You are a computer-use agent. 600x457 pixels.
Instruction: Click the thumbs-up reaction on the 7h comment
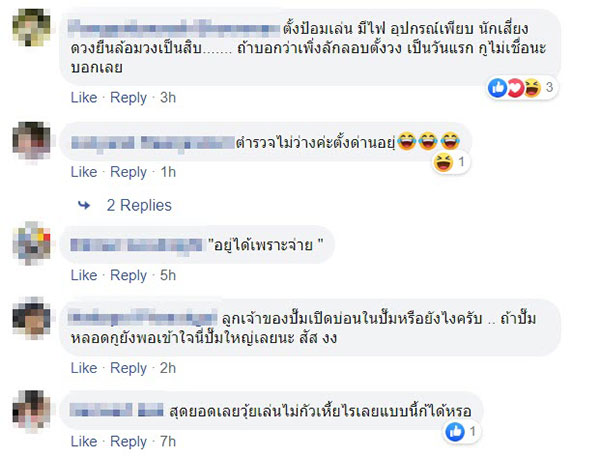pyautogui.click(x=455, y=432)
